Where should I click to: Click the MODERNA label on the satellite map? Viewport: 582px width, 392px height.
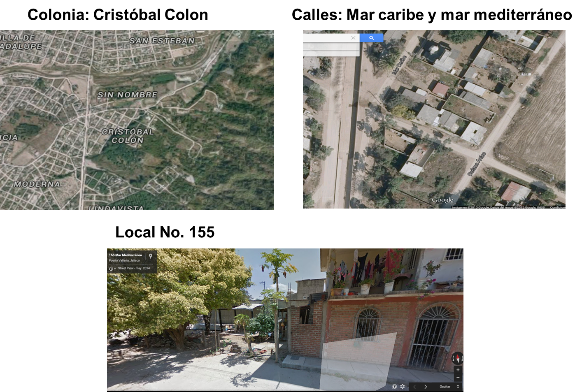37,184
